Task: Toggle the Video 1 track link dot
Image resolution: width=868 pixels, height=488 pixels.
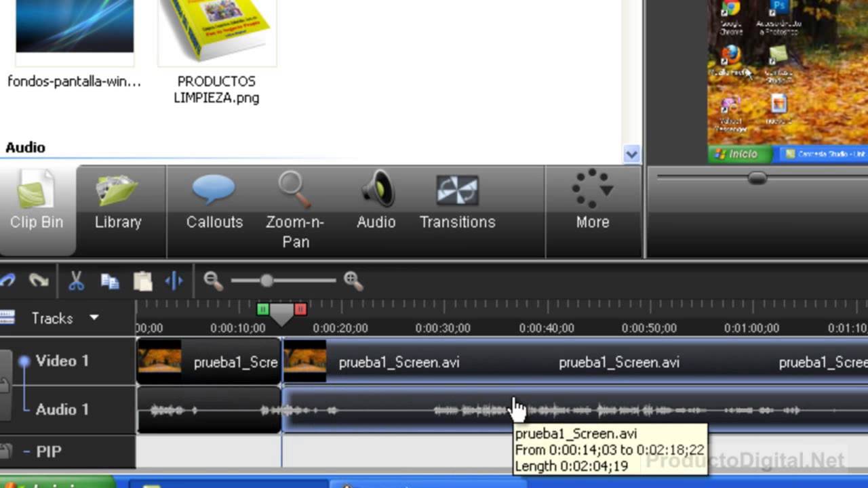Action: (x=24, y=361)
